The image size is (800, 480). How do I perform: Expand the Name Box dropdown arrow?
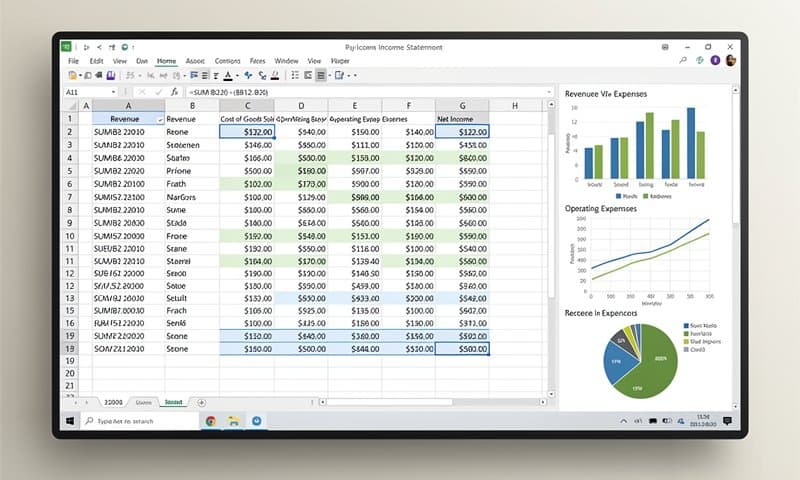pyautogui.click(x=113, y=92)
